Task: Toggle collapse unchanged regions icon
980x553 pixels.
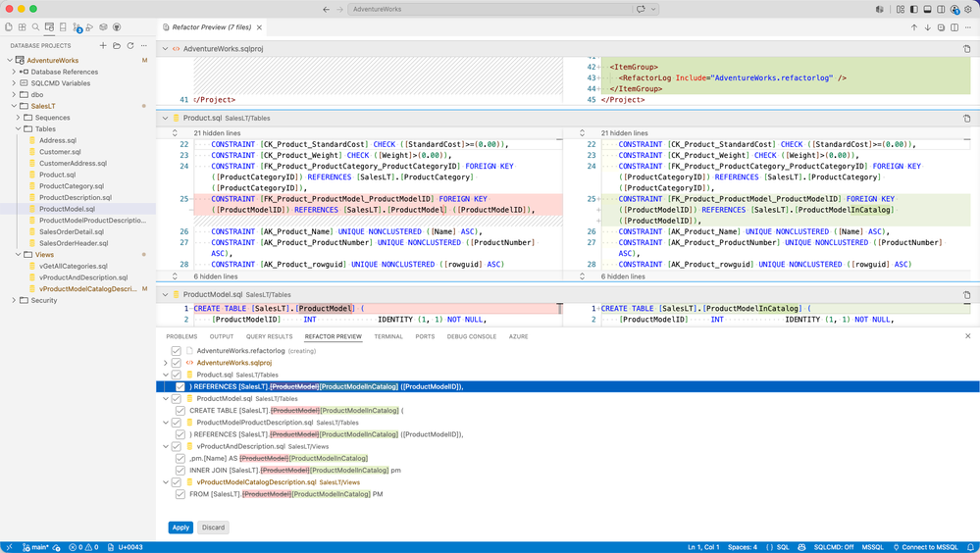Action: (x=941, y=27)
